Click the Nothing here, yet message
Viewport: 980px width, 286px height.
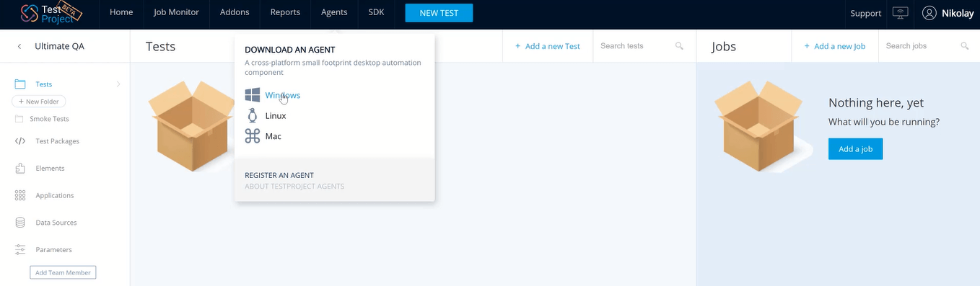(x=876, y=102)
